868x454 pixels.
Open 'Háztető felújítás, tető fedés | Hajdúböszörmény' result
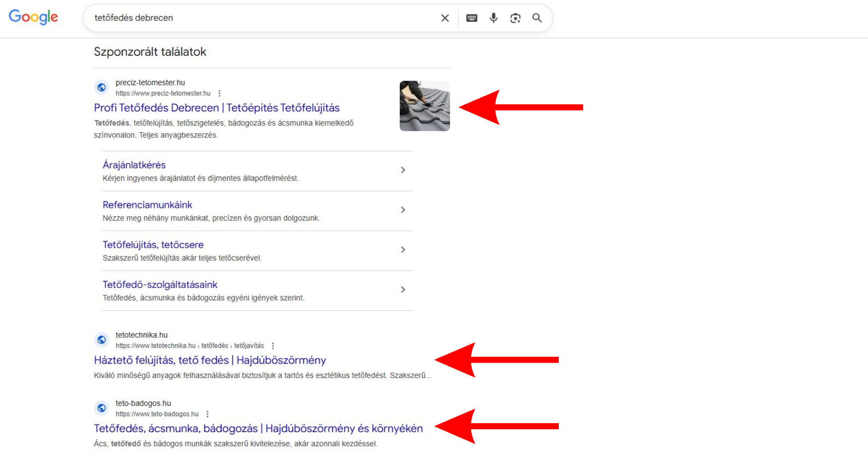tap(210, 360)
